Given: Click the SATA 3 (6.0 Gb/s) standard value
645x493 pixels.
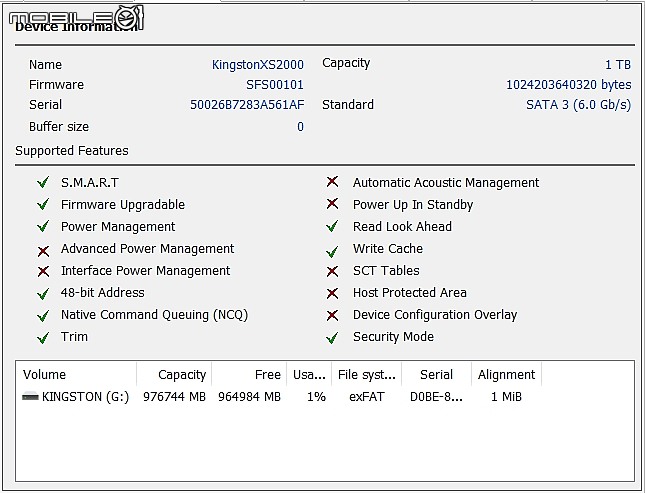Looking at the screenshot, I should tap(578, 105).
